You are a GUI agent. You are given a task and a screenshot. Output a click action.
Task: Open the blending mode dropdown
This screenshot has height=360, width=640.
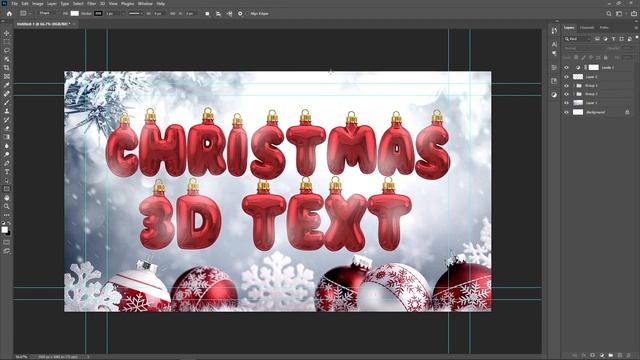583,48
